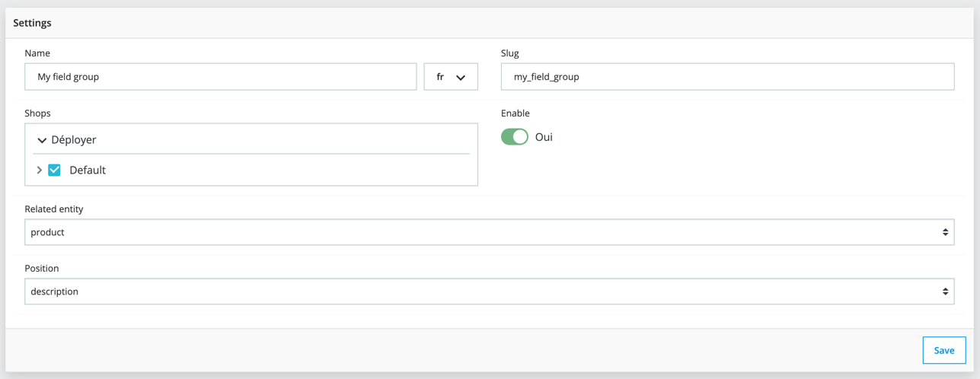Viewport: 980px width, 379px height.
Task: Click the sort arrows icon on Related entity
Action: 945,232
